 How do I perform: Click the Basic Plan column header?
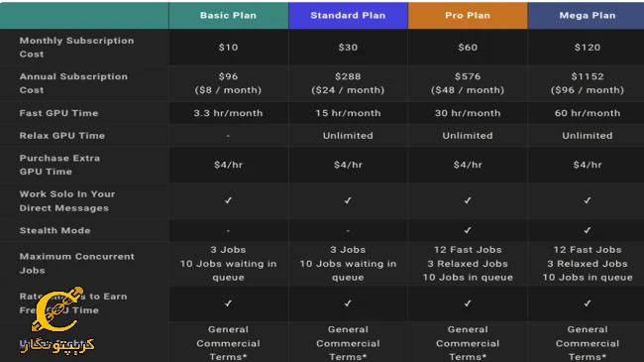click(x=228, y=16)
